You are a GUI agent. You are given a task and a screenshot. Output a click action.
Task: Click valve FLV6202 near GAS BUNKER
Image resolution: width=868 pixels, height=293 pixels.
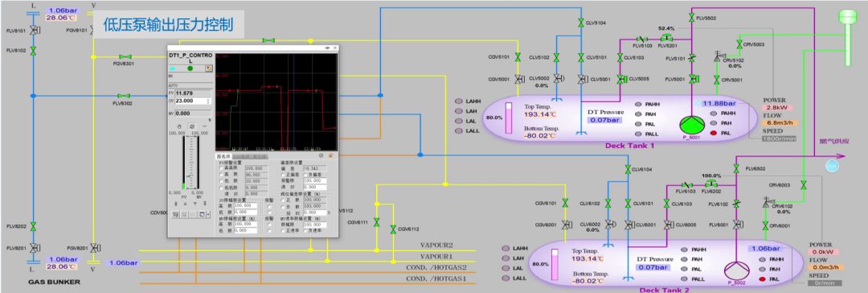(x=33, y=226)
